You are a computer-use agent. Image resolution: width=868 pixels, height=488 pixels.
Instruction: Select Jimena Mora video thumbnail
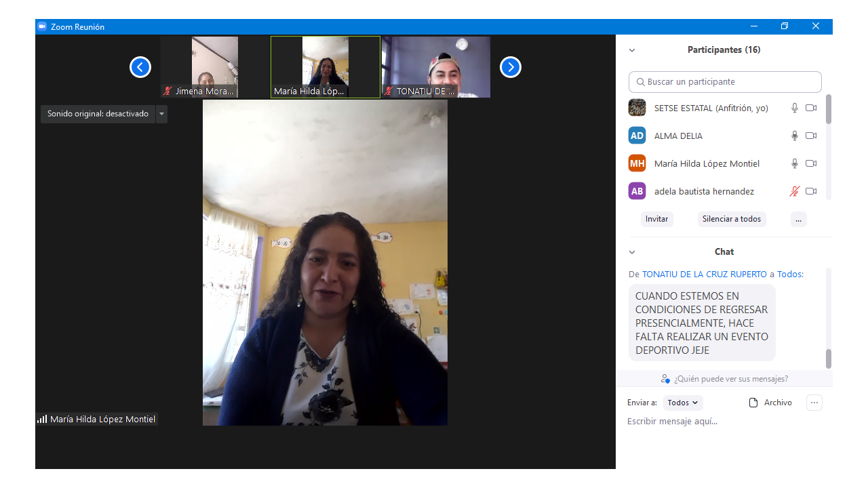tap(215, 67)
